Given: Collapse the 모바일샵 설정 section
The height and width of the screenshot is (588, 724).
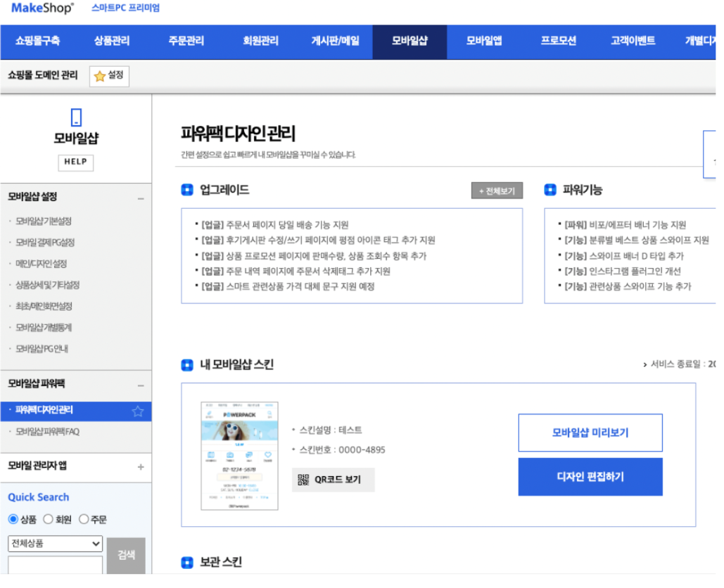Looking at the screenshot, I should point(141,198).
